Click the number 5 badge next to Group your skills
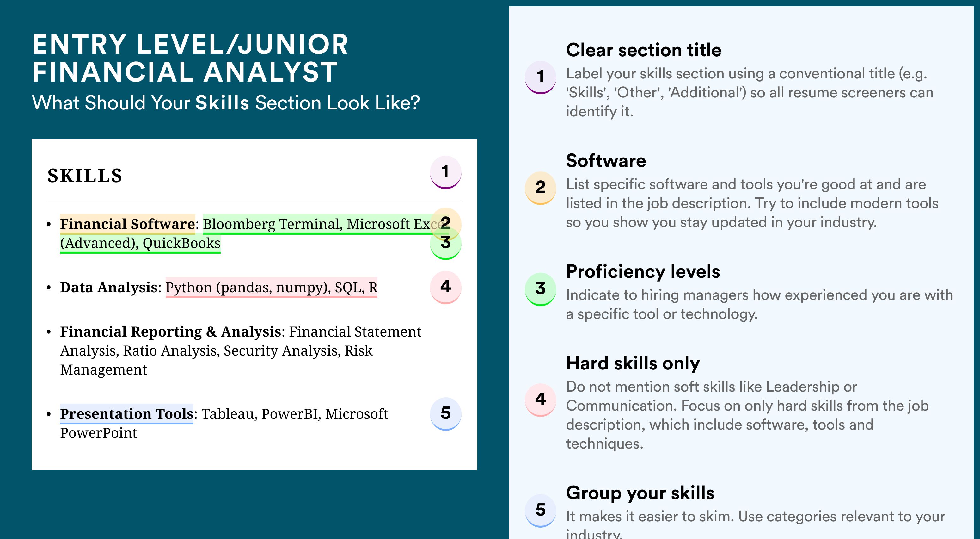The width and height of the screenshot is (980, 539). click(541, 511)
